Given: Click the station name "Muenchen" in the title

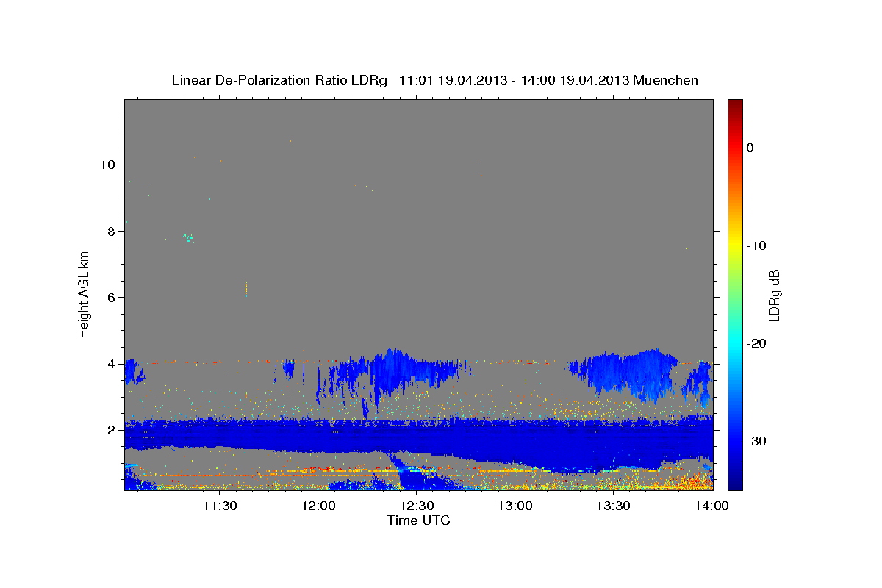Looking at the screenshot, I should pyautogui.click(x=666, y=80).
